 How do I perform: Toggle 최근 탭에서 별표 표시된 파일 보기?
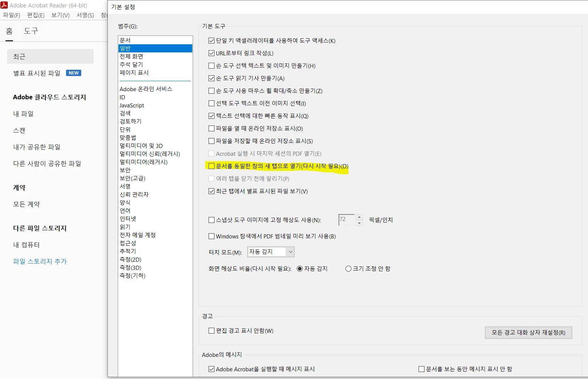pos(212,191)
